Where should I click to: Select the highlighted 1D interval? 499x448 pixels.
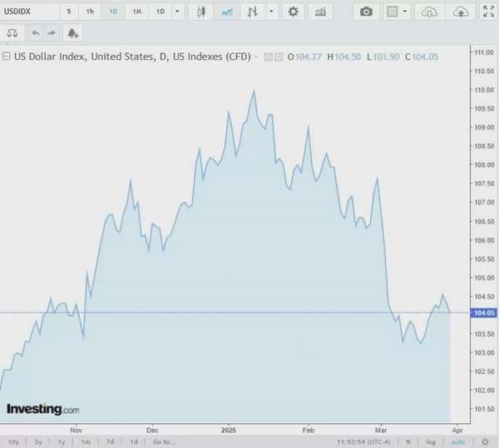coord(113,12)
